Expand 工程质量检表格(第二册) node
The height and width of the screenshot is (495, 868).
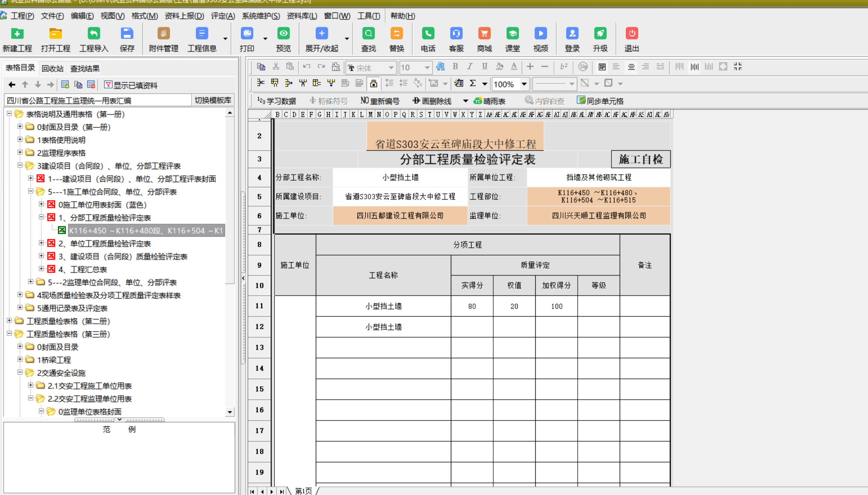9,321
